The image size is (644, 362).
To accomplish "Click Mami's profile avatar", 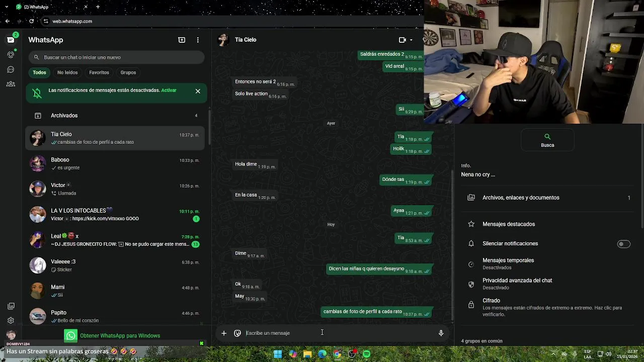I will click(38, 291).
